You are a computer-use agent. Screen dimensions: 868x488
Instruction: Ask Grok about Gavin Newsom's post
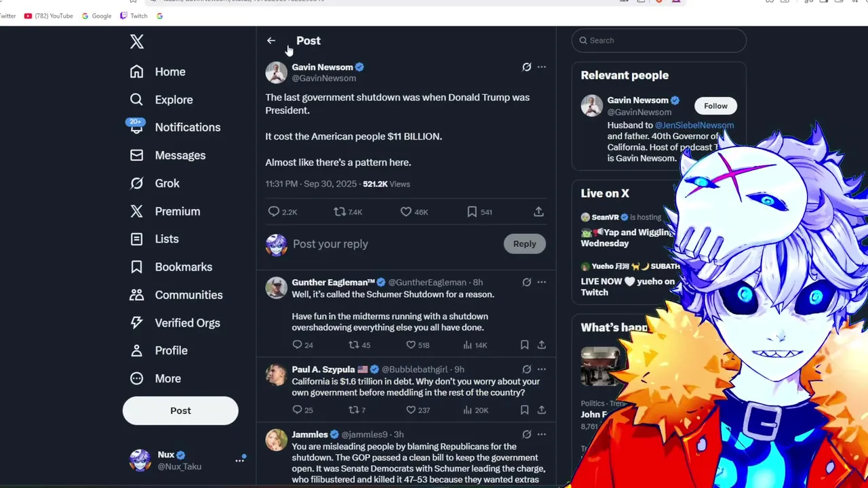(x=526, y=67)
